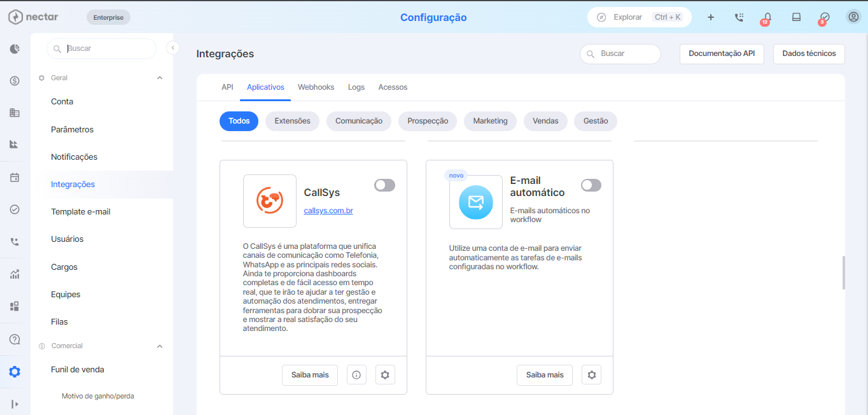Filter apps by Todos
The width and height of the screenshot is (868, 415).
pos(239,121)
